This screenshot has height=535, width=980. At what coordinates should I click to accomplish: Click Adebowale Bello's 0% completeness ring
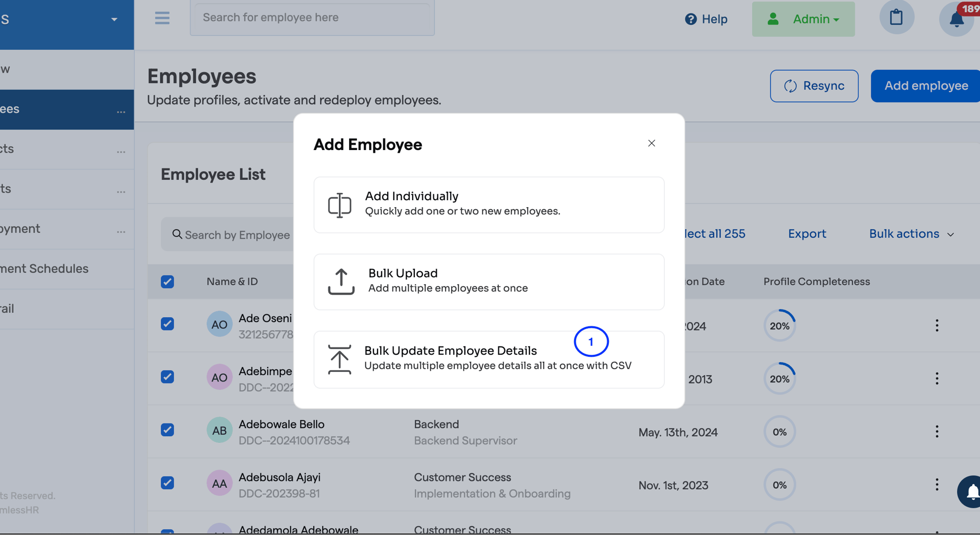point(779,432)
